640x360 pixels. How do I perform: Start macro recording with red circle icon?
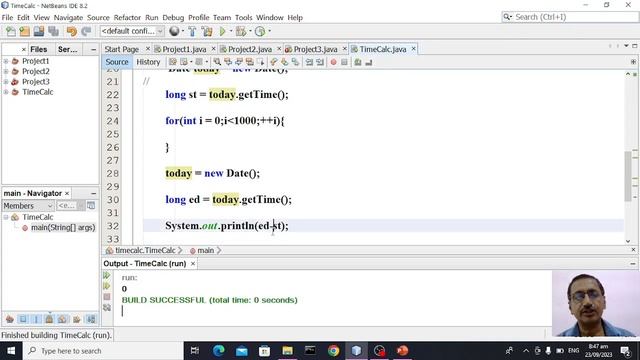pos(333,62)
